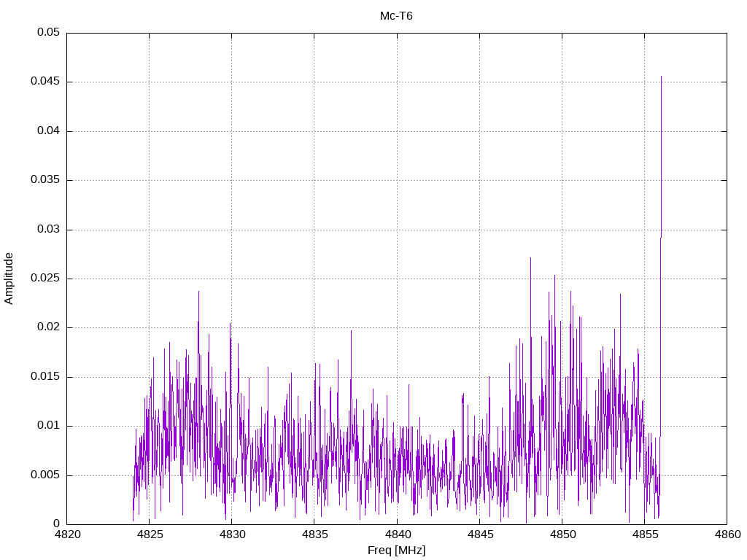This screenshot has width=747, height=560.
Task: Click the 4835 x-axis tick label
Action: coord(315,534)
